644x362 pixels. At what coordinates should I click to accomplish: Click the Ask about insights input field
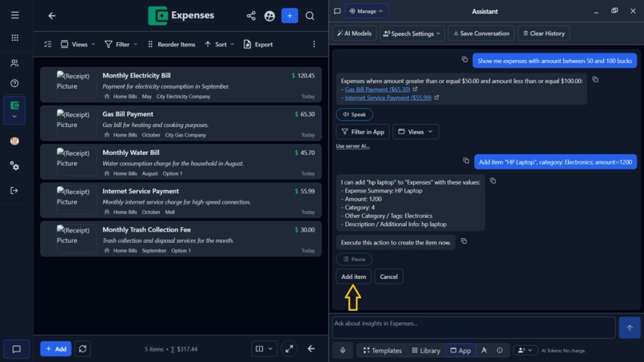coord(474,328)
